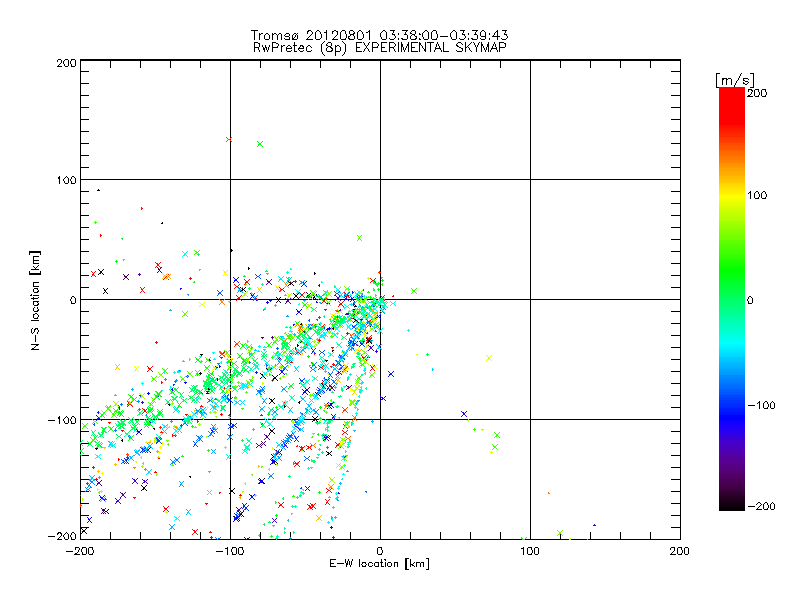Click the colorbar scale label '-200'

click(x=761, y=506)
